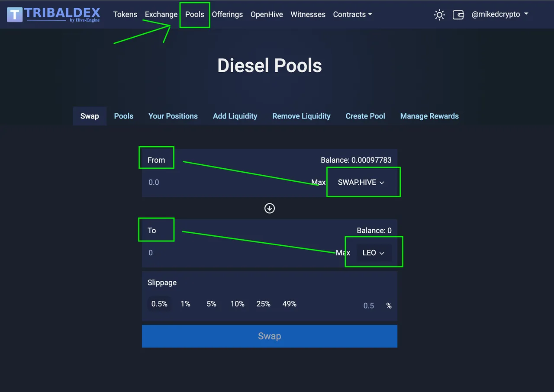Switch to the Pools tab
This screenshot has height=392, width=554.
tap(124, 116)
